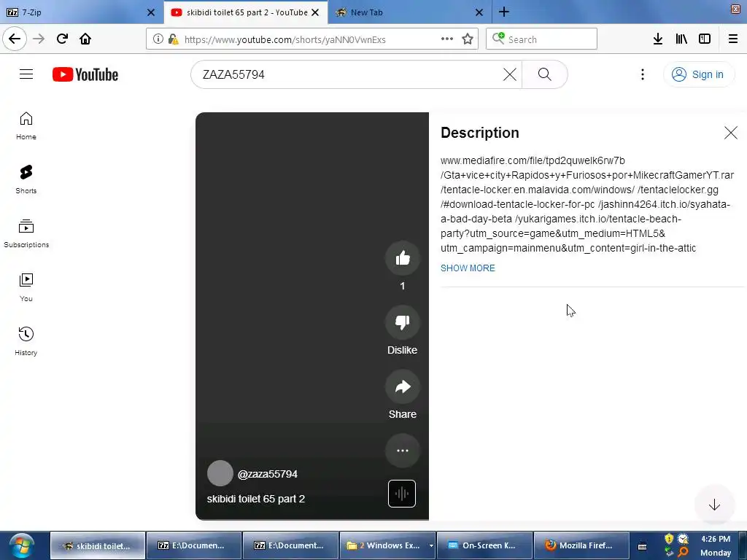Open first E:\Documen... 7-Zip taskbar item

pyautogui.click(x=194, y=545)
